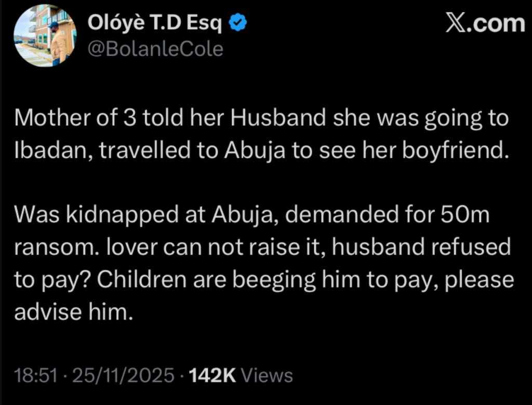Screen dimensions: 532x405
Task: Click the @BolanleCole handle
Action: pos(155,49)
